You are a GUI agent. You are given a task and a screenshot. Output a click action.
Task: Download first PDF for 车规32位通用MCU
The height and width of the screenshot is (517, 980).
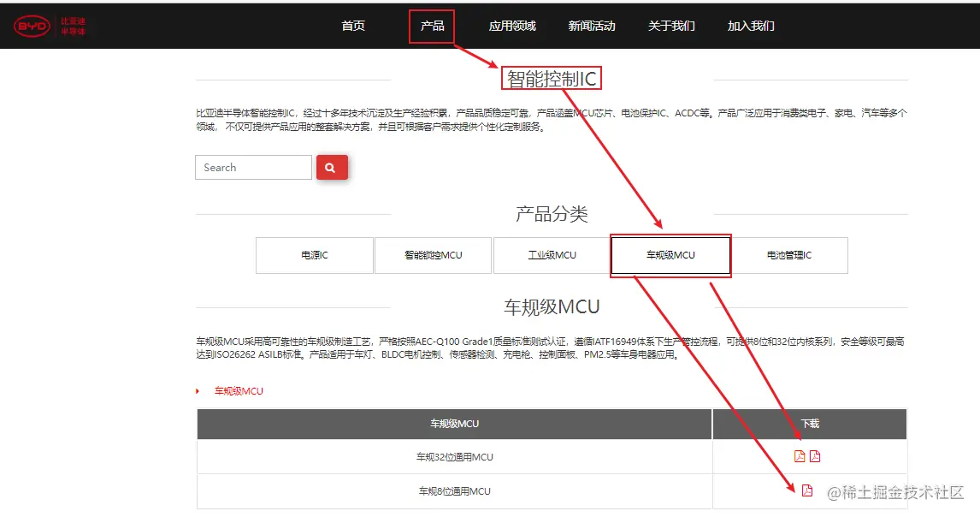(800, 456)
